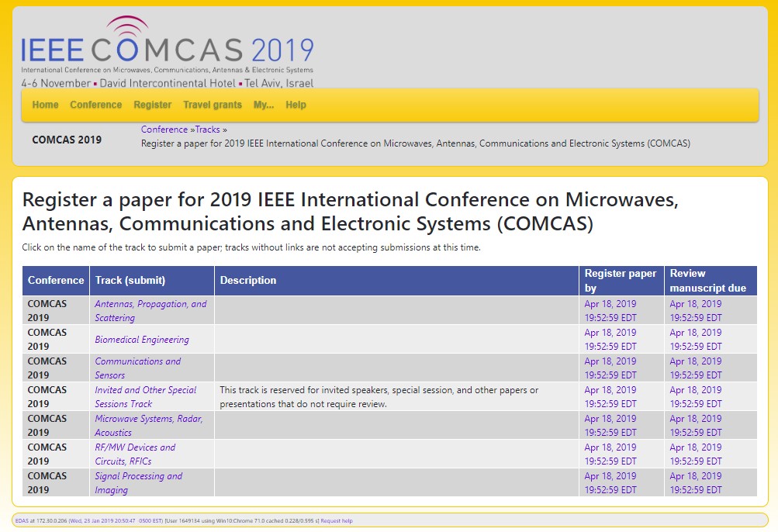Viewport: 778px width, 532px height.
Task: Open the Travel grants menu
Action: [x=213, y=105]
